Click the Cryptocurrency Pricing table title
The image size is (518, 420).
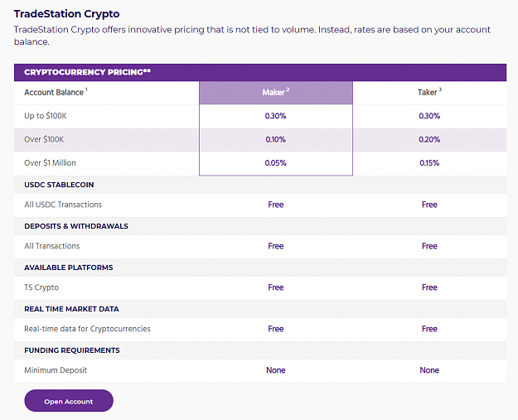coord(87,72)
